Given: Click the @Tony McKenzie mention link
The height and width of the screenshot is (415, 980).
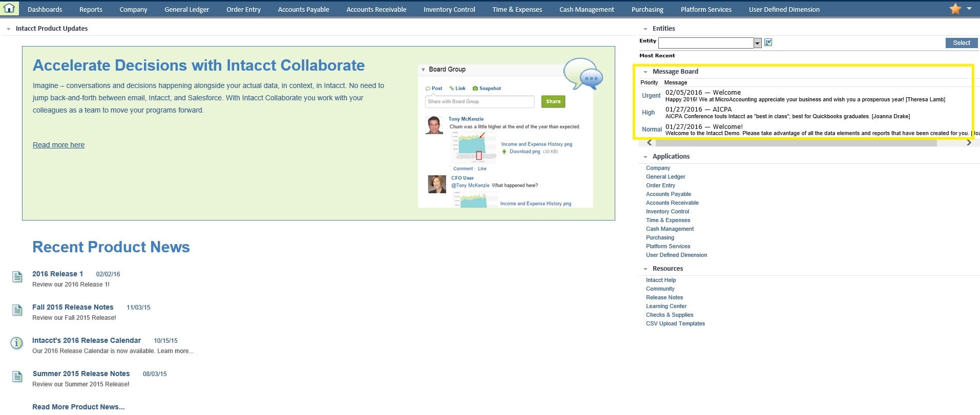Looking at the screenshot, I should click(470, 186).
